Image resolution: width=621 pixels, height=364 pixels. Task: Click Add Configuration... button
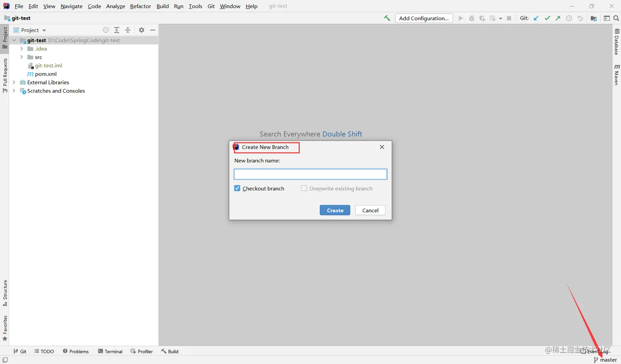coord(424,18)
